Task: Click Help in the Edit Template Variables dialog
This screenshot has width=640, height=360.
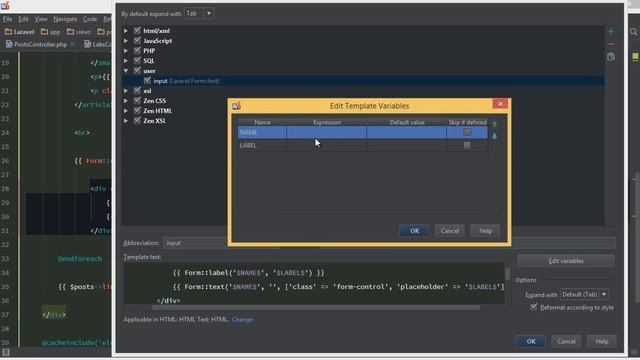Action: coord(485,231)
